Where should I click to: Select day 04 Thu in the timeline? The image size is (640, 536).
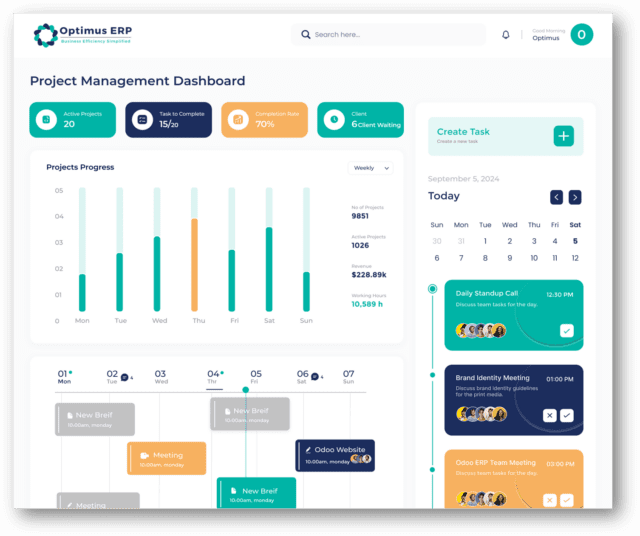tap(213, 376)
